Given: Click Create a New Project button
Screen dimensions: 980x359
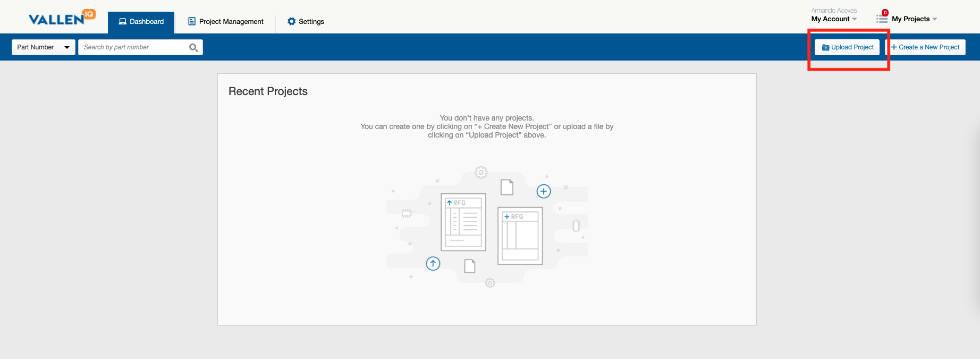Looking at the screenshot, I should [925, 47].
